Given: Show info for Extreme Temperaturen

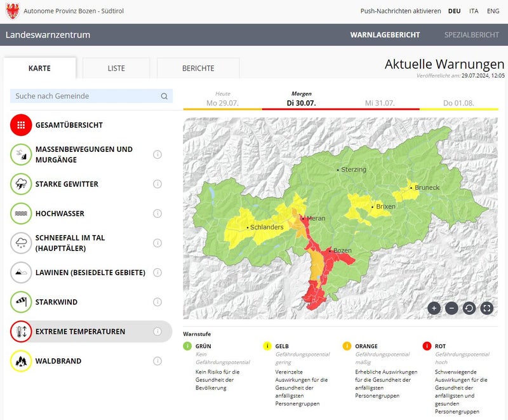Looking at the screenshot, I should [x=157, y=332].
